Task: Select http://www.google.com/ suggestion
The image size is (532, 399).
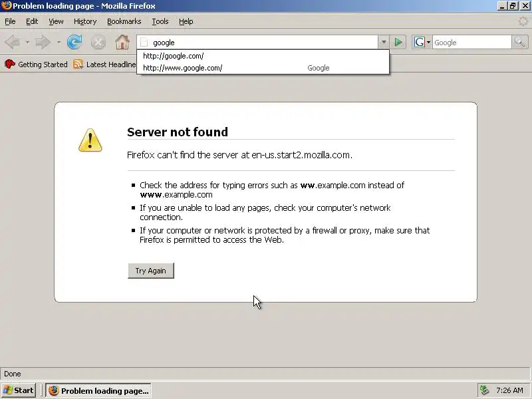Action: click(263, 68)
